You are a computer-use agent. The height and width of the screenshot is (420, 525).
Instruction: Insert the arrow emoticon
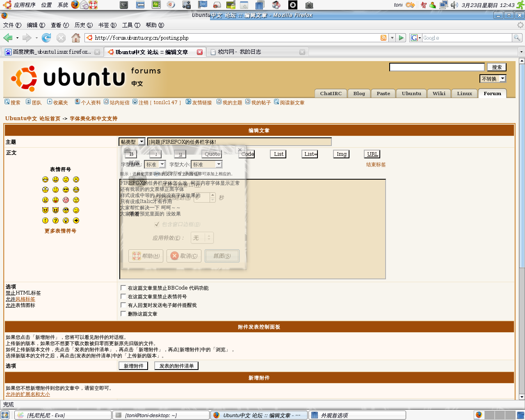76,220
